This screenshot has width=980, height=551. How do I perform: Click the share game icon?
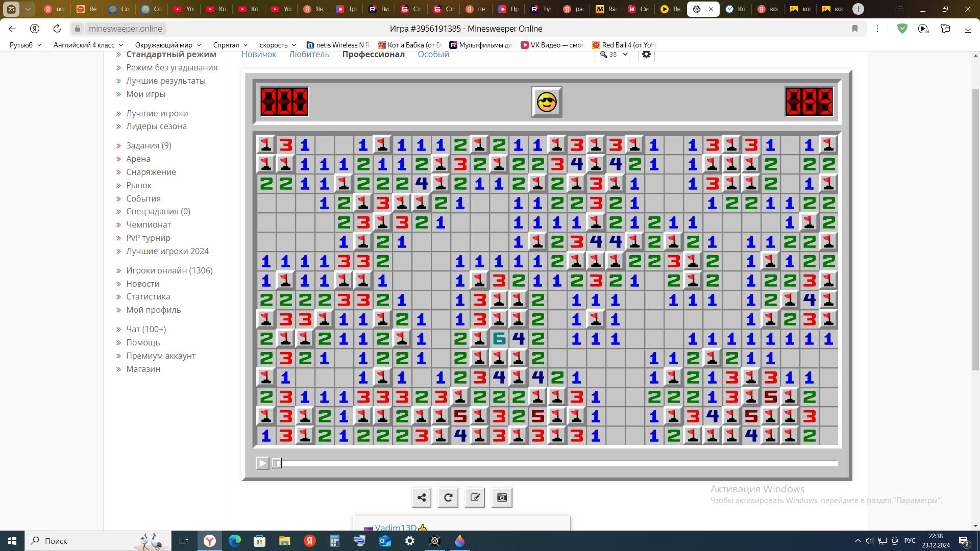[421, 497]
